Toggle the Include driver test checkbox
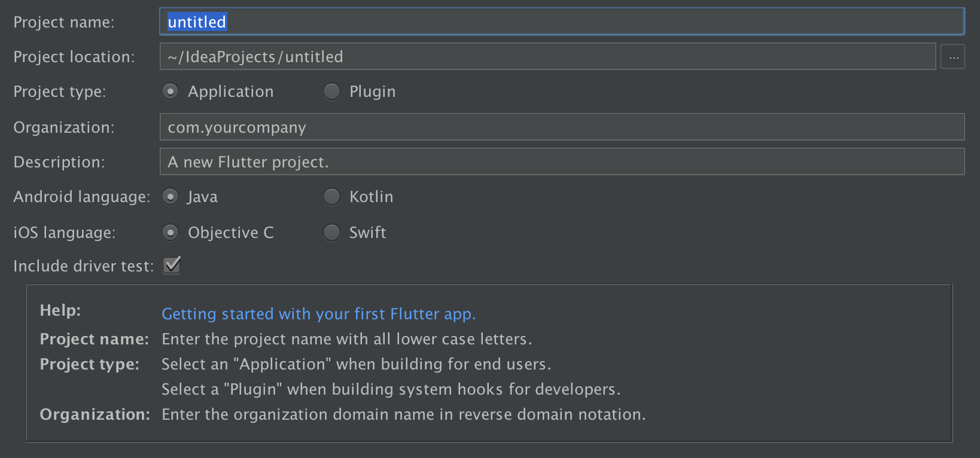The width and height of the screenshot is (980, 458). pos(172,265)
